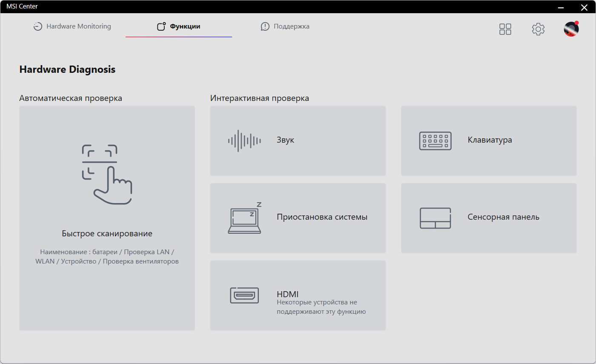The width and height of the screenshot is (596, 364).
Task: Open the settings gear icon
Action: click(x=539, y=29)
